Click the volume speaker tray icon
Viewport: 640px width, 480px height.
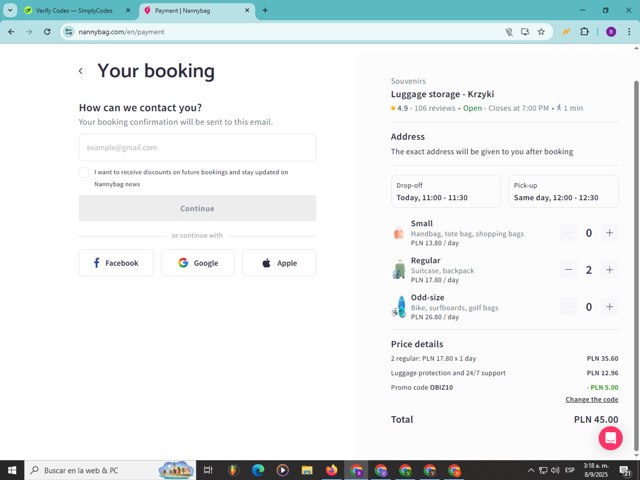tap(555, 470)
